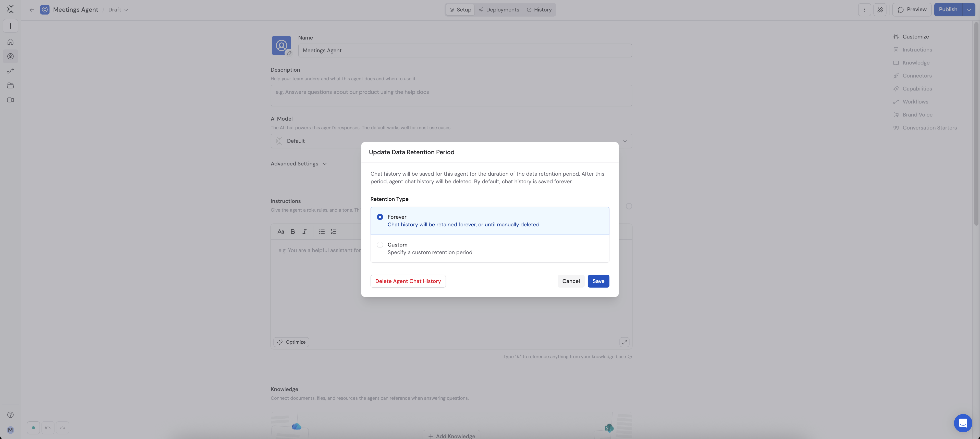Open the folder icon in the left sidebar
Screen dimensions: 980x439
(x=10, y=85)
